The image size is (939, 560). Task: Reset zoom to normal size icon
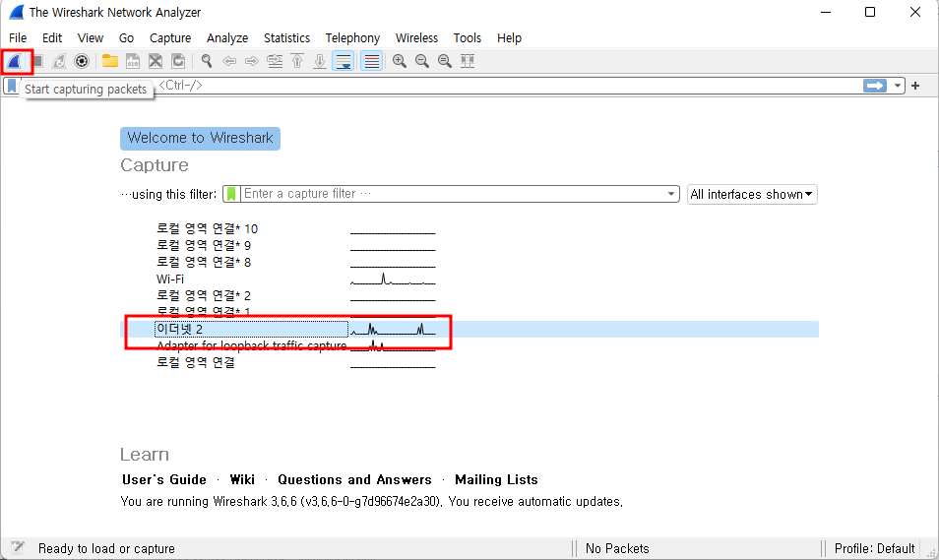pos(445,61)
